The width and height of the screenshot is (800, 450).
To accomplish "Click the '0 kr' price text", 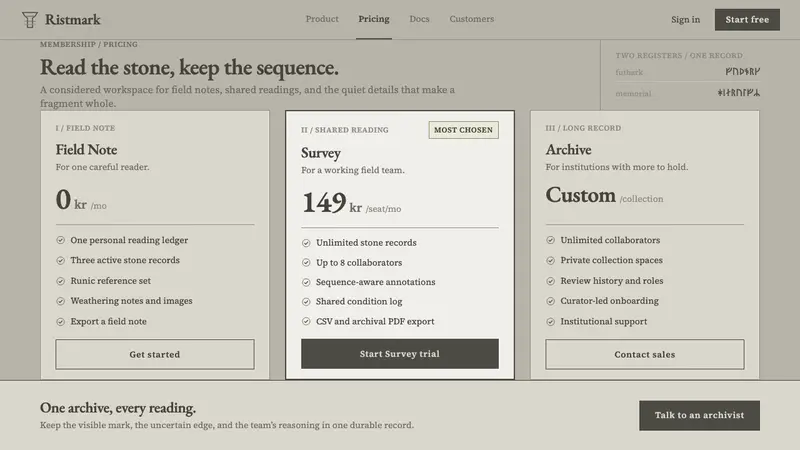I will coord(71,199).
